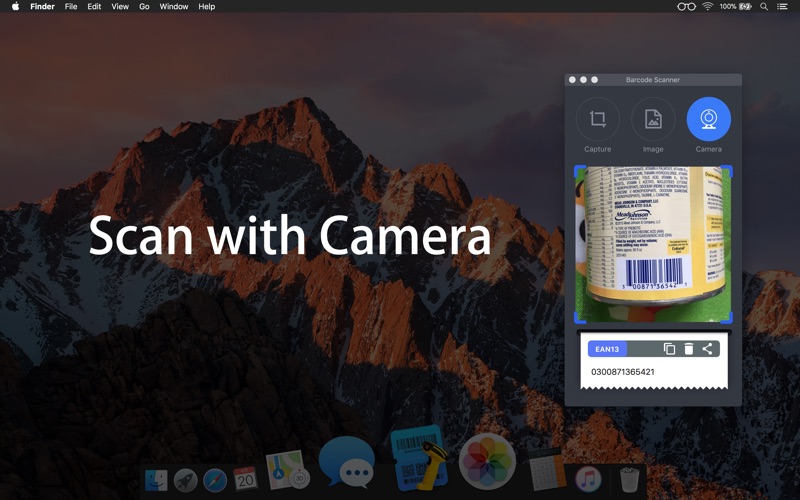Click the Wi-Fi status icon
This screenshot has width=800, height=500.
(x=708, y=7)
